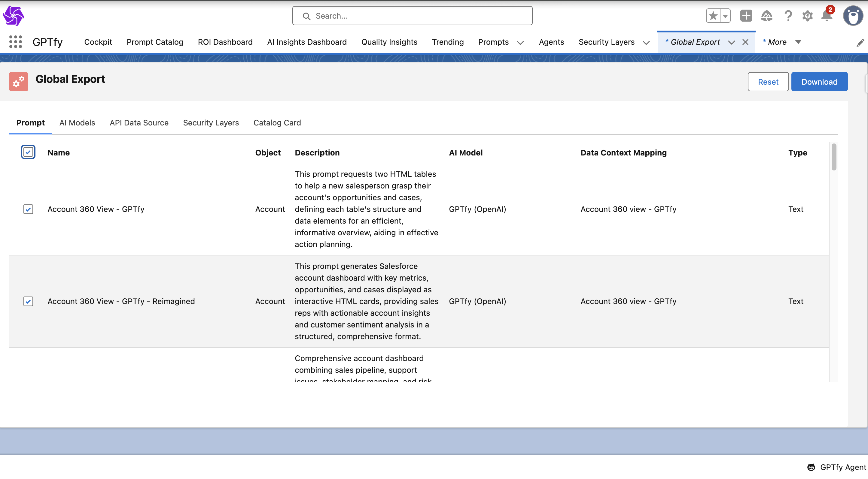Expand the Security Layers nav dropdown
Viewport: 868px width, 479px height.
[646, 42]
